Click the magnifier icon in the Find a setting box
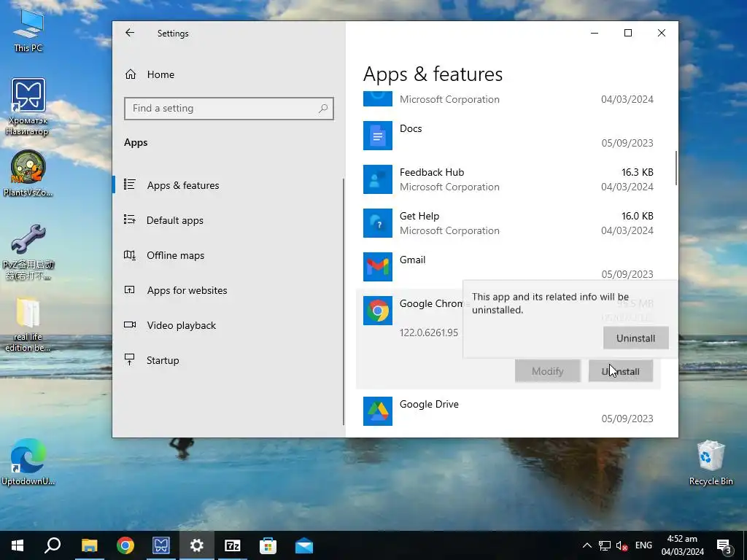The image size is (747, 560). point(323,109)
